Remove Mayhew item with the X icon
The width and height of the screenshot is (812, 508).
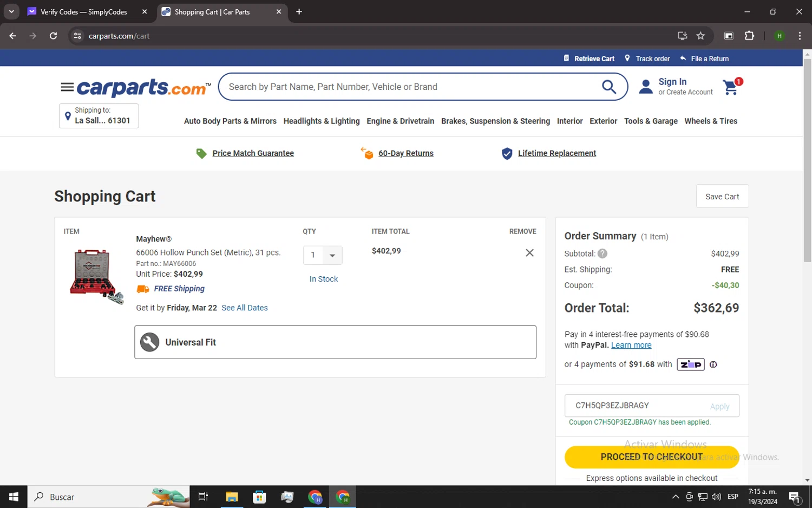pyautogui.click(x=529, y=253)
